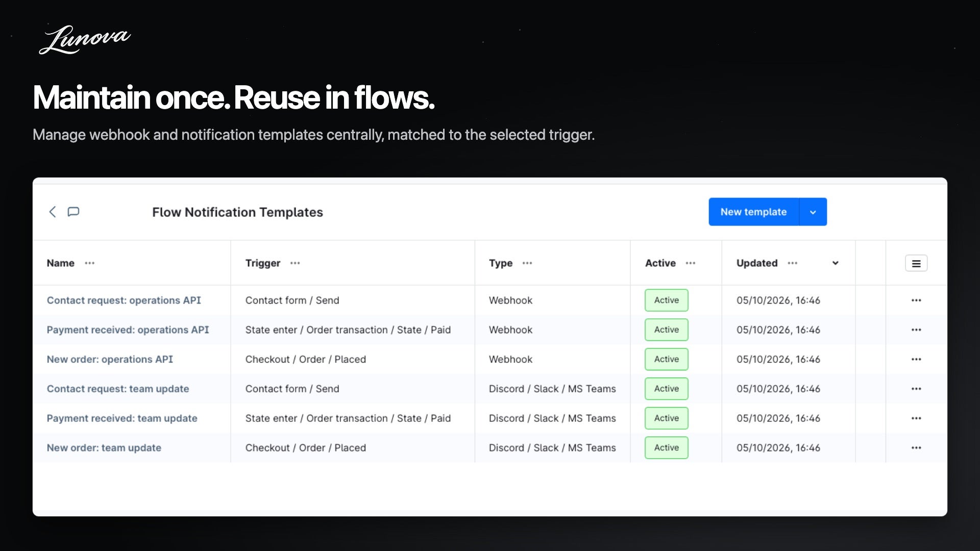
Task: Open row actions for Payment received: operations API
Action: coord(916,330)
